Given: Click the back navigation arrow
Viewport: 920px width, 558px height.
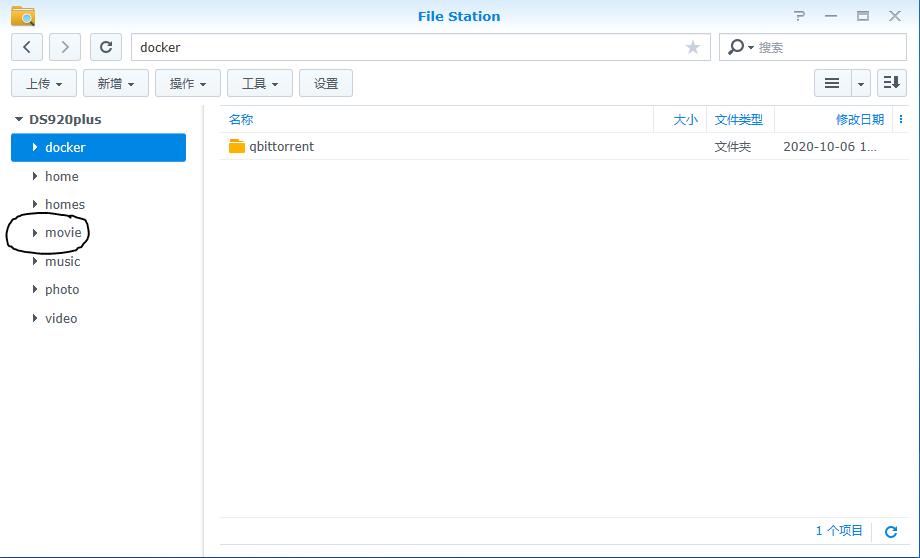Looking at the screenshot, I should coord(27,47).
